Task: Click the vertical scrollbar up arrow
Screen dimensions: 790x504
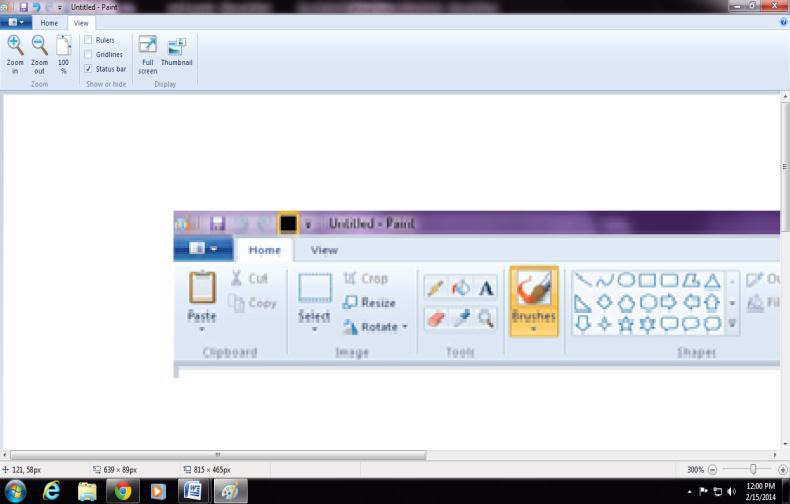Action: tap(785, 96)
